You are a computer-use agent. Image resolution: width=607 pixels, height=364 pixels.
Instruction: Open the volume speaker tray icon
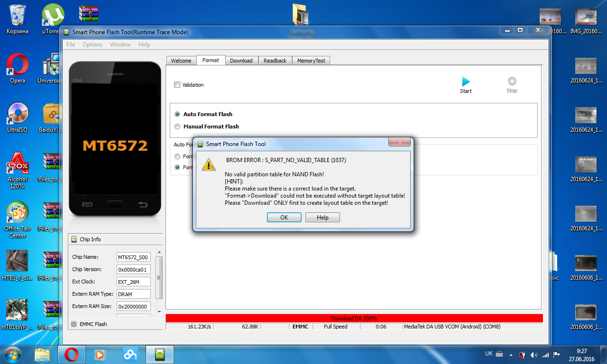click(534, 355)
